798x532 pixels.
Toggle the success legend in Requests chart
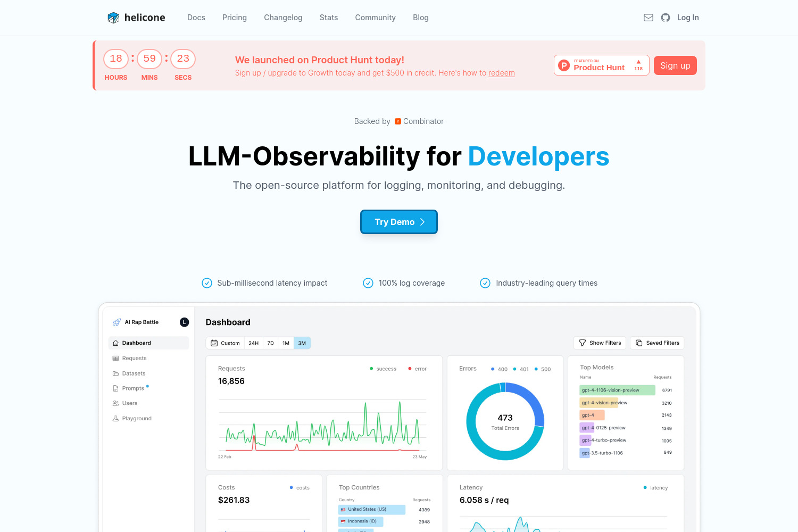[383, 369]
